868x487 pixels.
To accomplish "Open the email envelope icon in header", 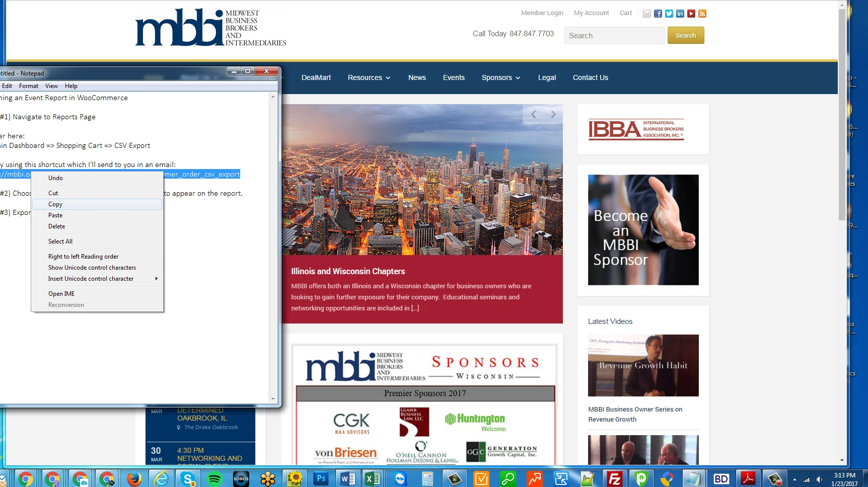I will tap(647, 14).
